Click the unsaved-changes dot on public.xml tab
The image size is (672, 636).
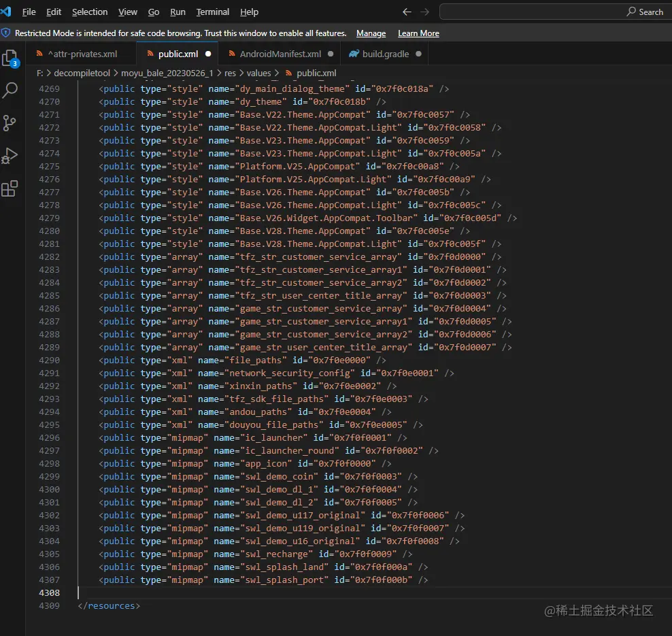tap(208, 53)
